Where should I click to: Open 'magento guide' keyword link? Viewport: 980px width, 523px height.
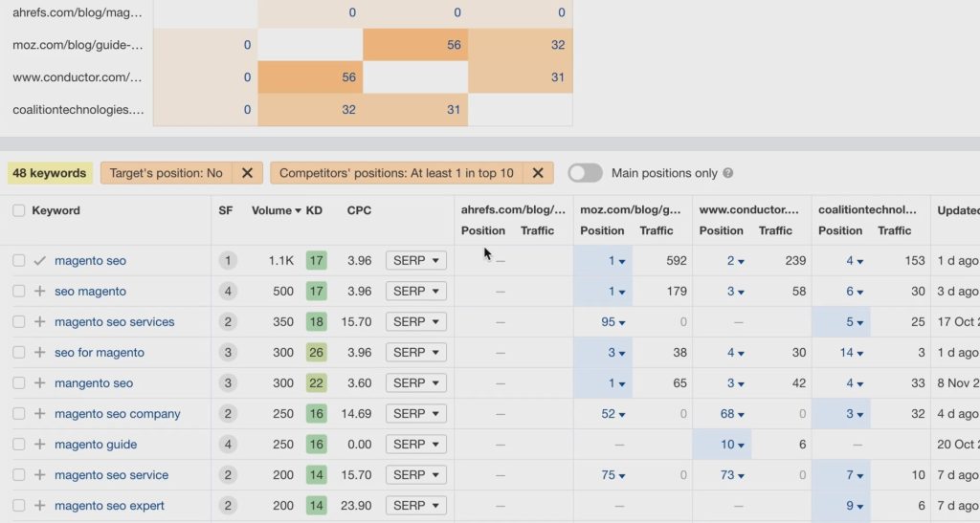(x=96, y=444)
